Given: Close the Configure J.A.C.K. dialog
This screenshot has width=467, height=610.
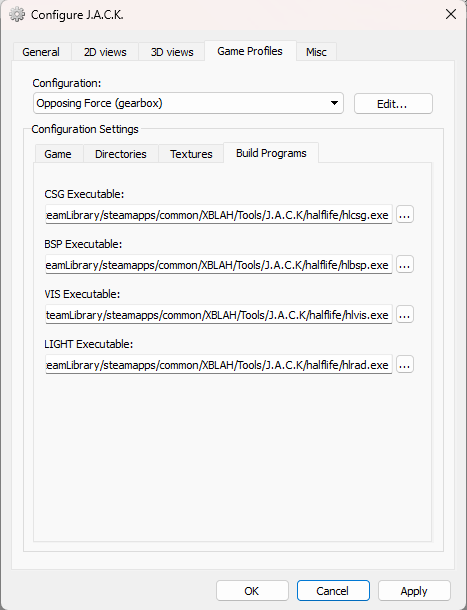Looking at the screenshot, I should [x=451, y=14].
